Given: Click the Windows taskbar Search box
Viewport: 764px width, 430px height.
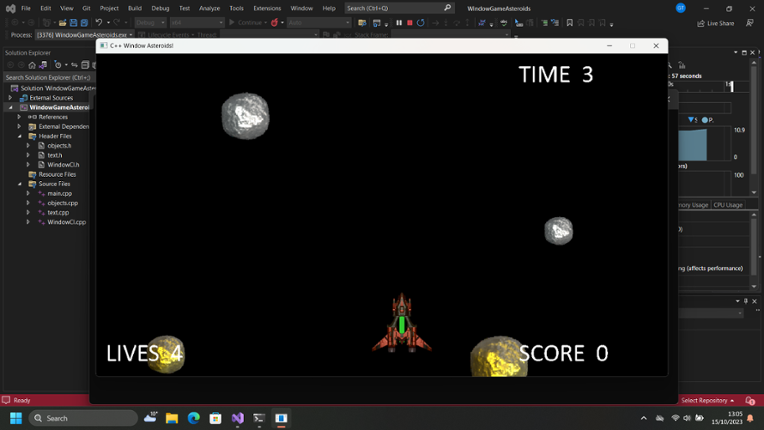Looking at the screenshot, I should coord(83,418).
